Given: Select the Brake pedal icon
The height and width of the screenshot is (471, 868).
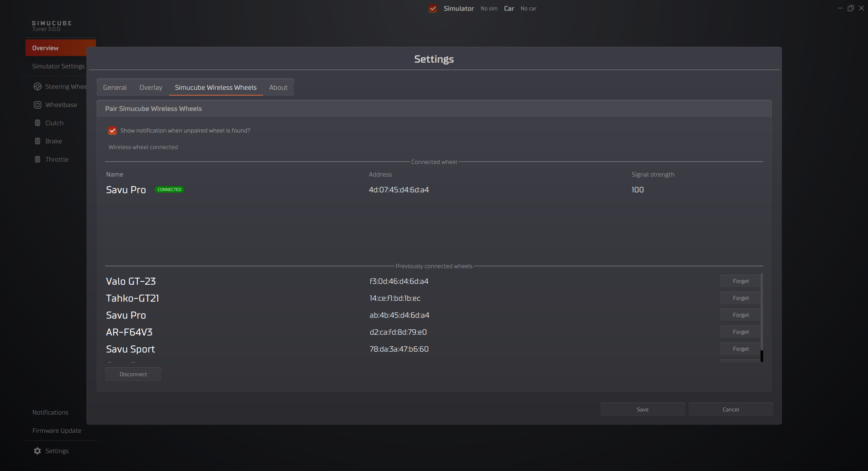Looking at the screenshot, I should point(37,141).
